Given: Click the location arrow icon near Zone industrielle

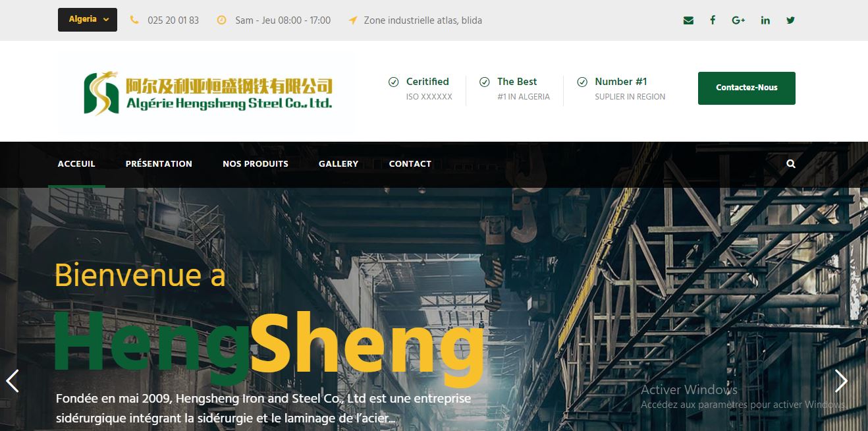Looking at the screenshot, I should point(353,20).
